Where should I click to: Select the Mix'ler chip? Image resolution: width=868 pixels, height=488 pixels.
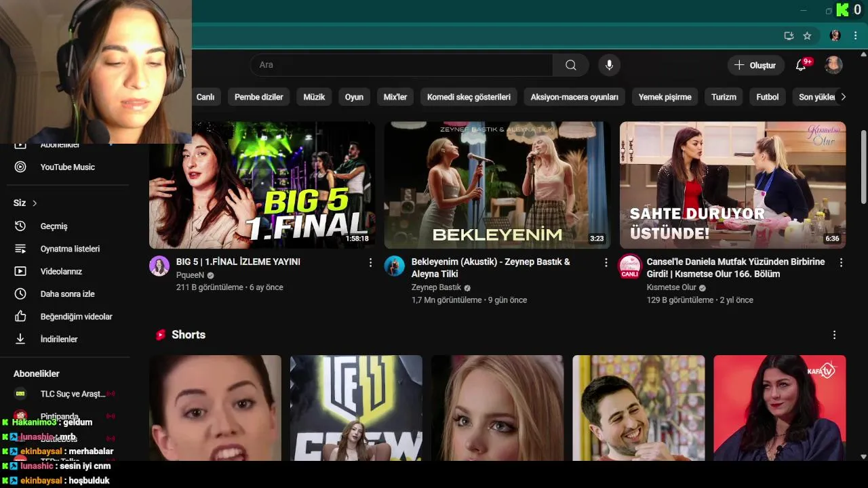coord(395,97)
